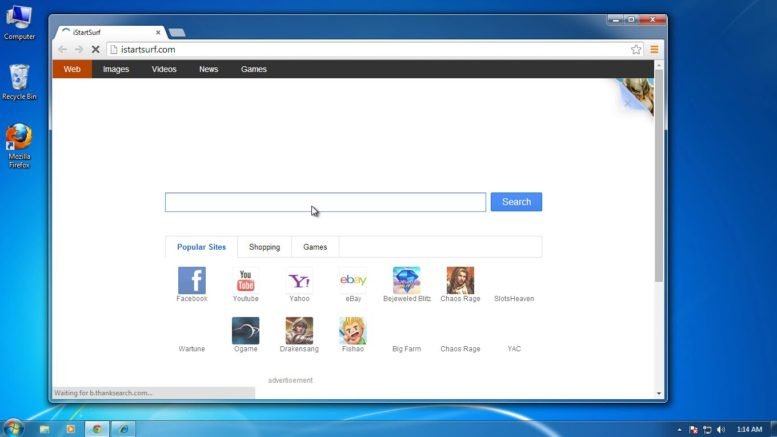Viewport: 777px width, 437px height.
Task: Dismiss the corner peel advertisement
Action: (x=628, y=104)
